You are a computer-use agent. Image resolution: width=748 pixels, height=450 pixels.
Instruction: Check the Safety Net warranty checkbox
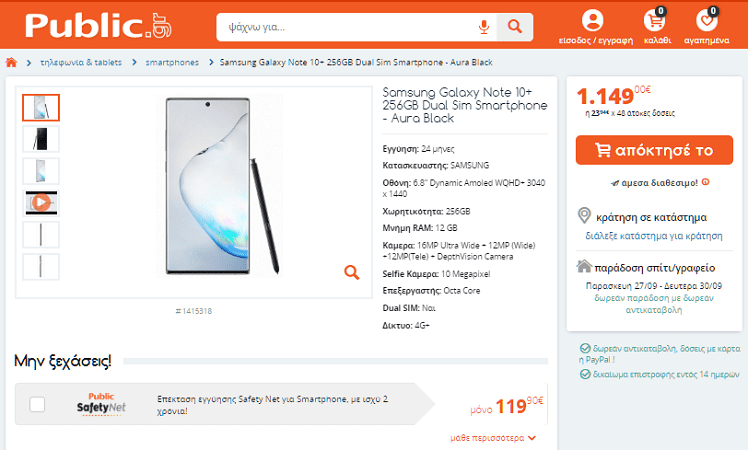tap(37, 404)
